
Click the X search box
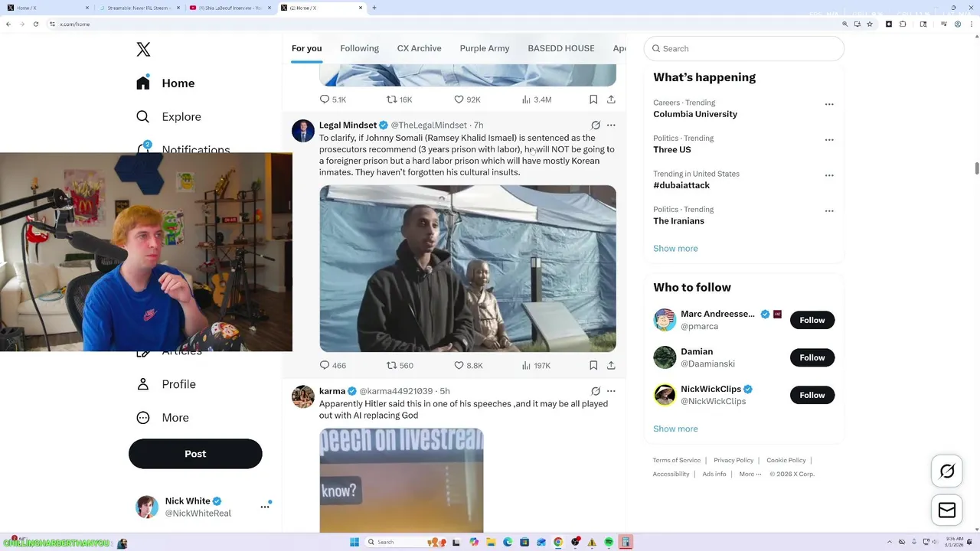coord(744,48)
